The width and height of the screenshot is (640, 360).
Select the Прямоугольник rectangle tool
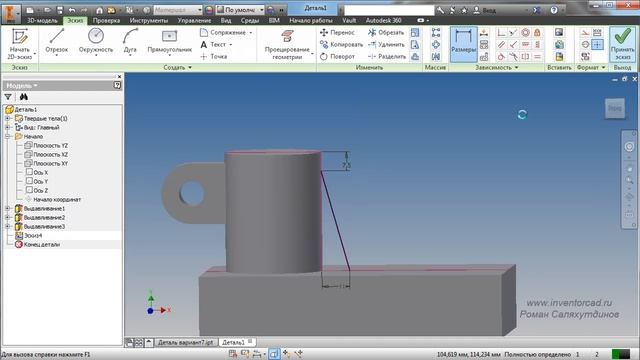pyautogui.click(x=169, y=42)
